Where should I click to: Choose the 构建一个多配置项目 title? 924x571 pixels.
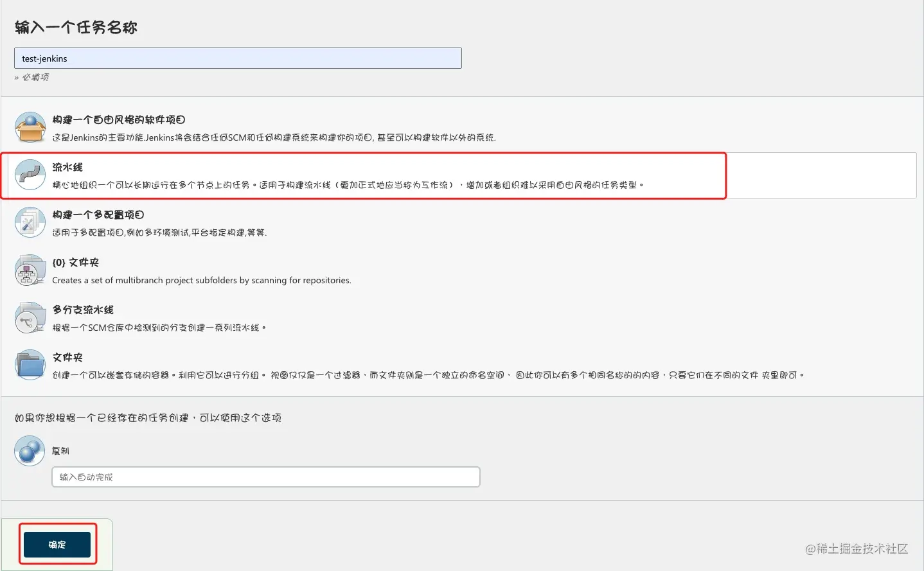[x=98, y=215]
